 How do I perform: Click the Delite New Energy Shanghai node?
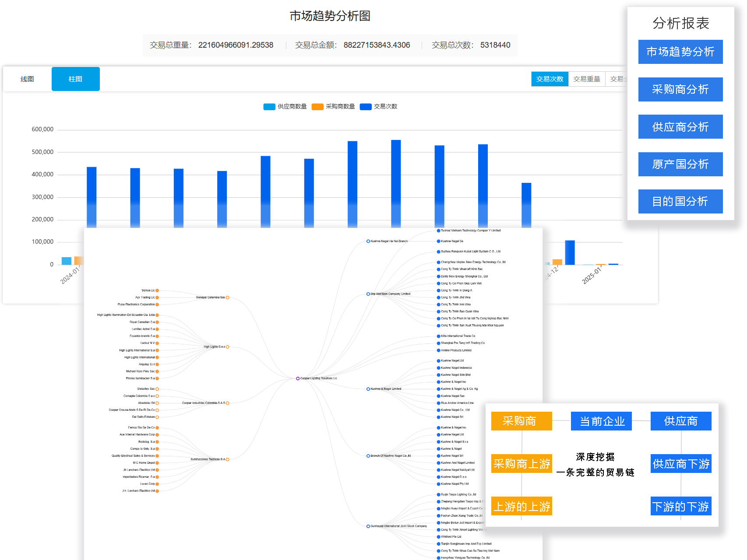(438, 276)
